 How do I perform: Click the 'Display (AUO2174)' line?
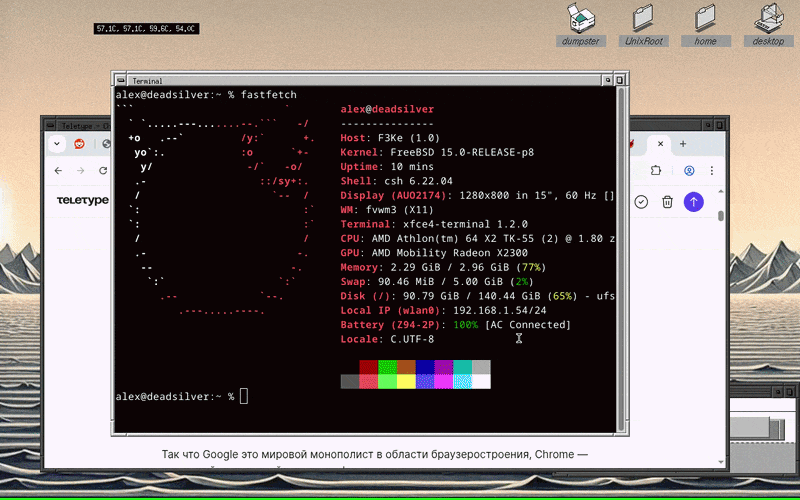click(x=477, y=195)
